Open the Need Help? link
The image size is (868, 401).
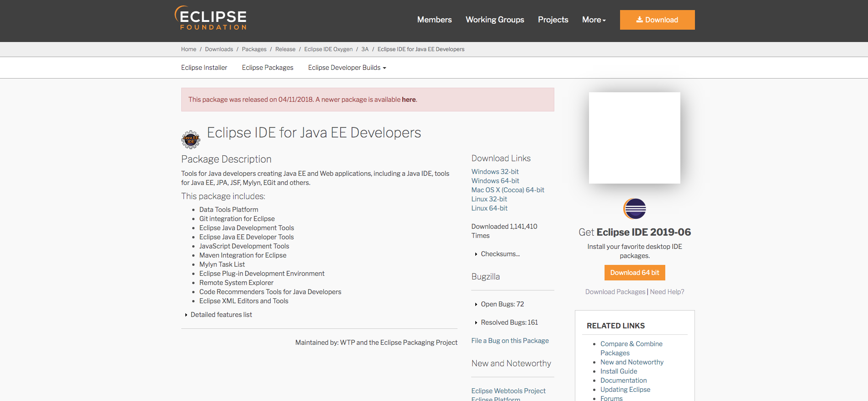point(667,292)
